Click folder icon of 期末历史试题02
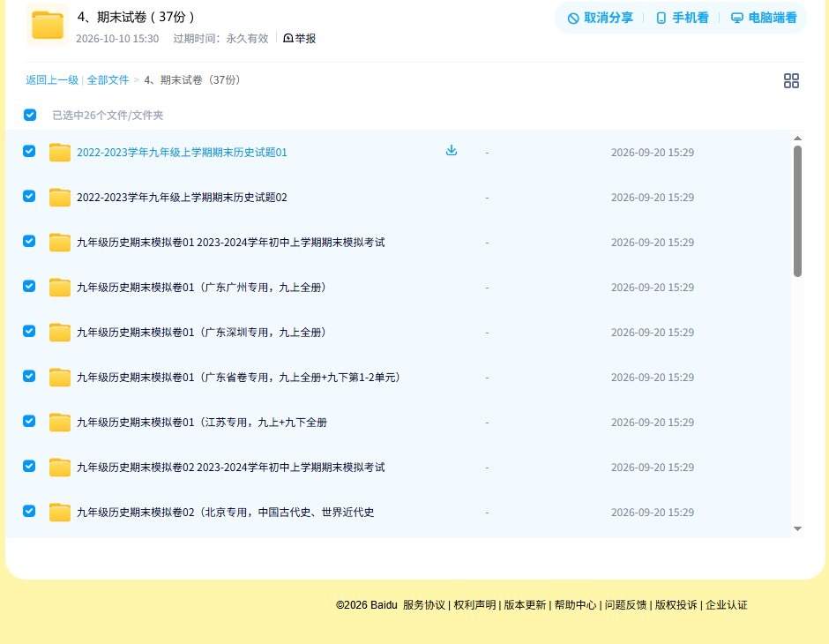This screenshot has width=829, height=644. [x=60, y=198]
